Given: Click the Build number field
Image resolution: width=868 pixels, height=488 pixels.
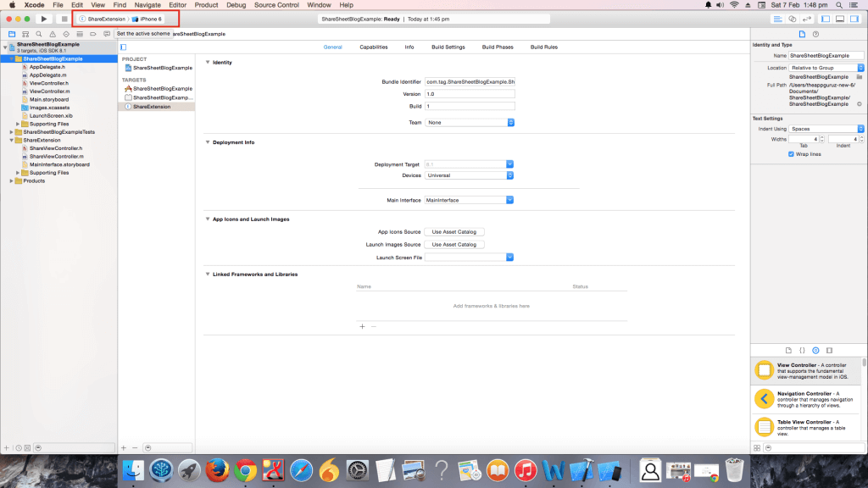Looking at the screenshot, I should click(x=470, y=106).
